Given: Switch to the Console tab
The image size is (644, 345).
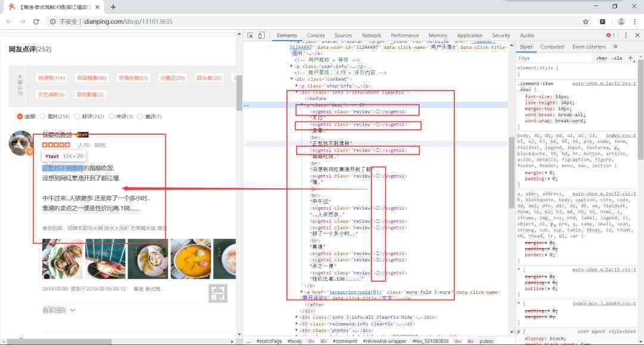Looking at the screenshot, I should (316, 36).
